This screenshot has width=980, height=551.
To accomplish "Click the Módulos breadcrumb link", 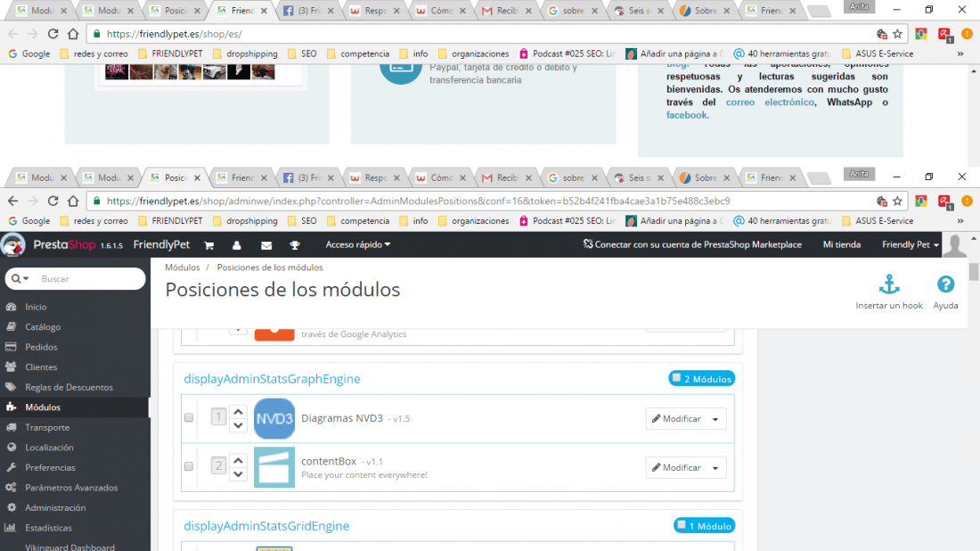I will pos(183,267).
